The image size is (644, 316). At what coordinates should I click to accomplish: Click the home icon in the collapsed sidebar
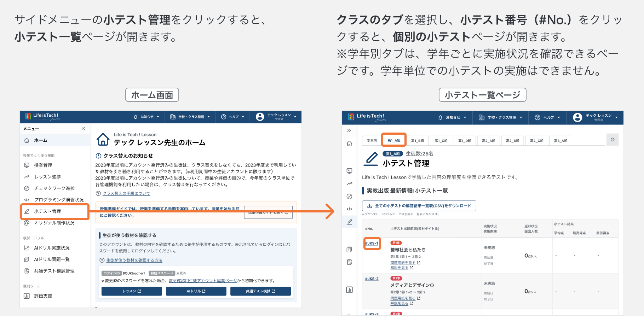pyautogui.click(x=349, y=144)
